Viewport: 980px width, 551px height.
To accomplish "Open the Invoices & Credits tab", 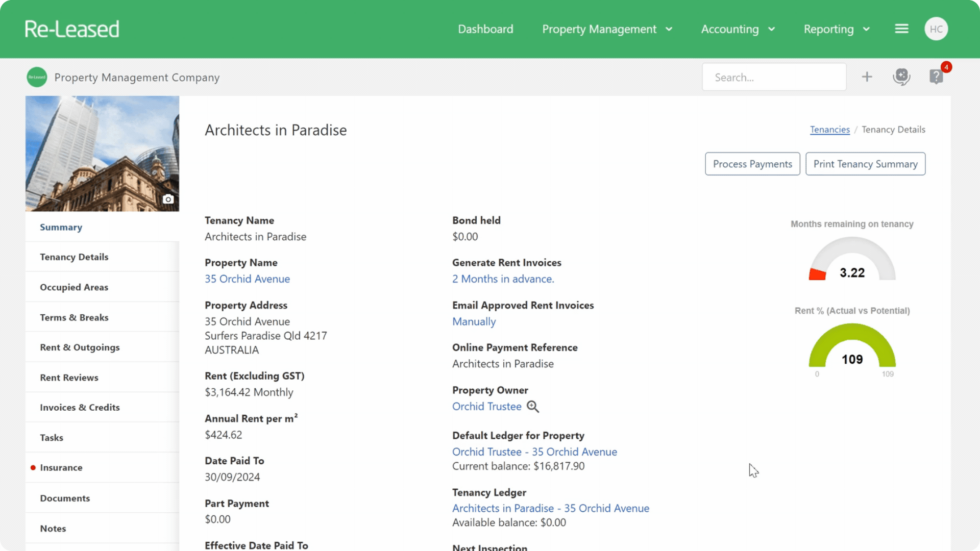I will point(102,408).
